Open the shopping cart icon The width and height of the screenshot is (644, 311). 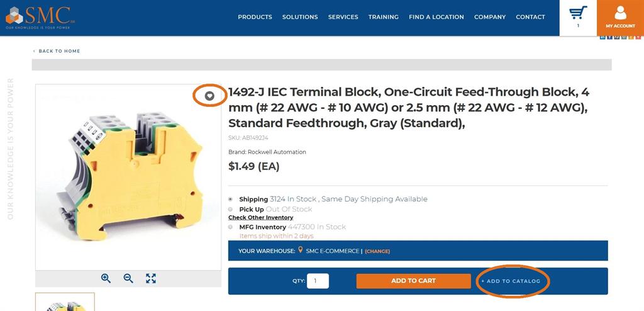(577, 13)
